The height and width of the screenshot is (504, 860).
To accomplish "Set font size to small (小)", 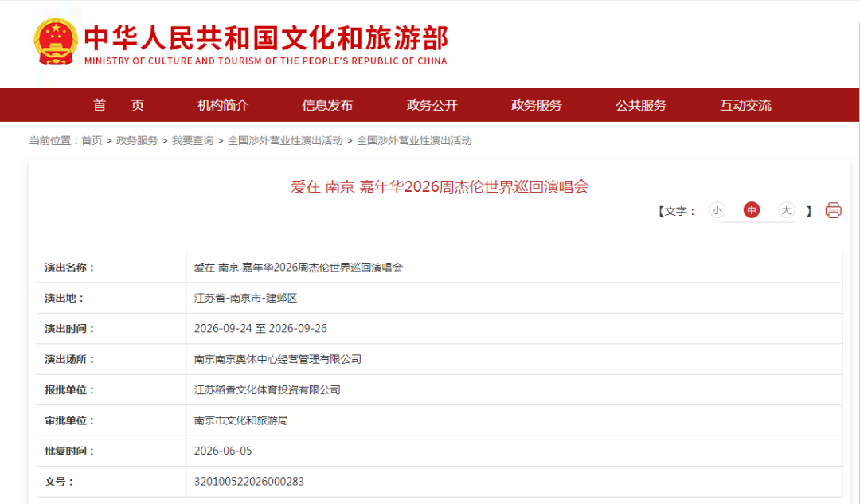I will (x=717, y=210).
